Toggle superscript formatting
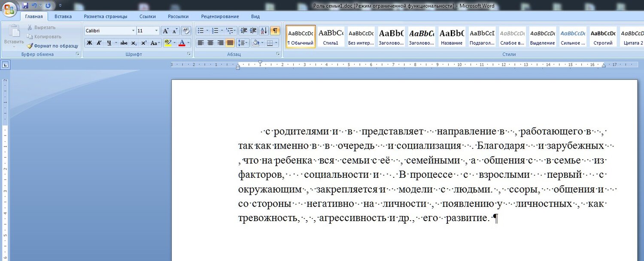 click(144, 43)
